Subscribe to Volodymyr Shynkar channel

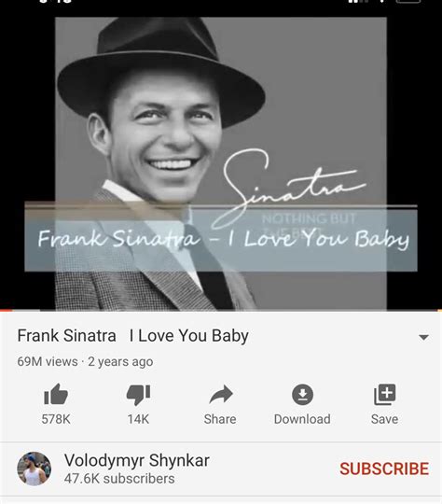pyautogui.click(x=384, y=469)
